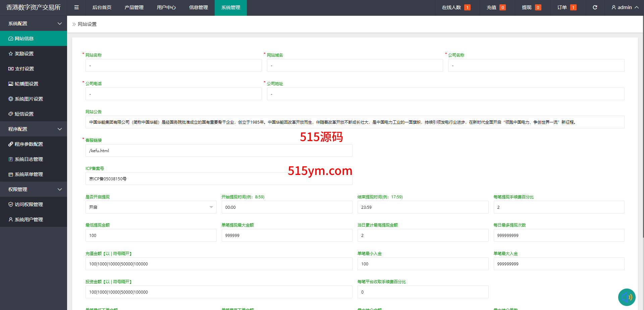
Task: Open 访问权限管理 with the shield icon
Action: click(29, 204)
